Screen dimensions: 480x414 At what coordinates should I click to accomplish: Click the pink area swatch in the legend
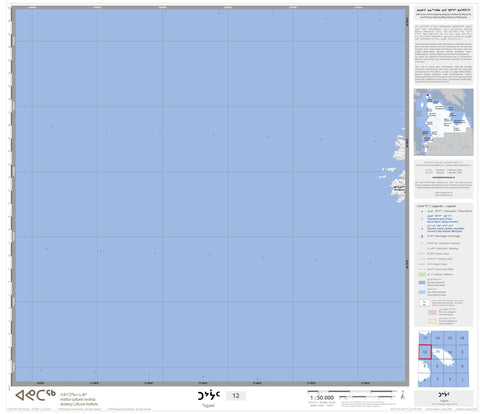click(432, 312)
